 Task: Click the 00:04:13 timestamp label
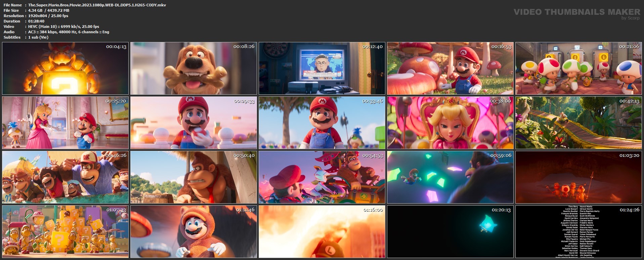pyautogui.click(x=116, y=47)
